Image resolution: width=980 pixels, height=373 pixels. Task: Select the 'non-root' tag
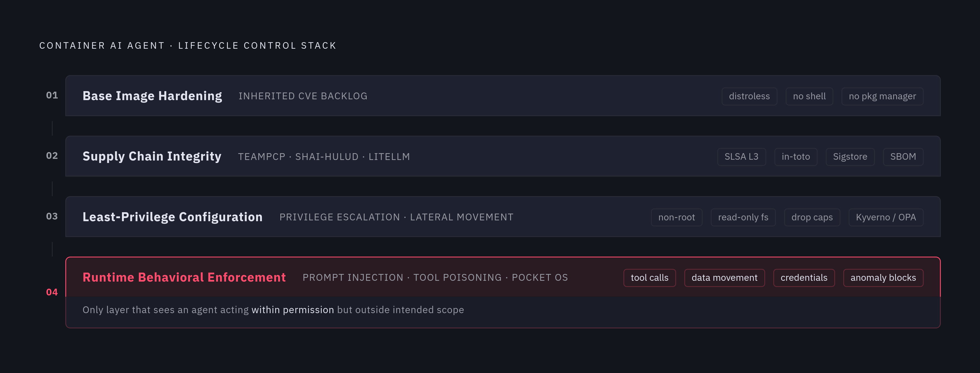676,217
